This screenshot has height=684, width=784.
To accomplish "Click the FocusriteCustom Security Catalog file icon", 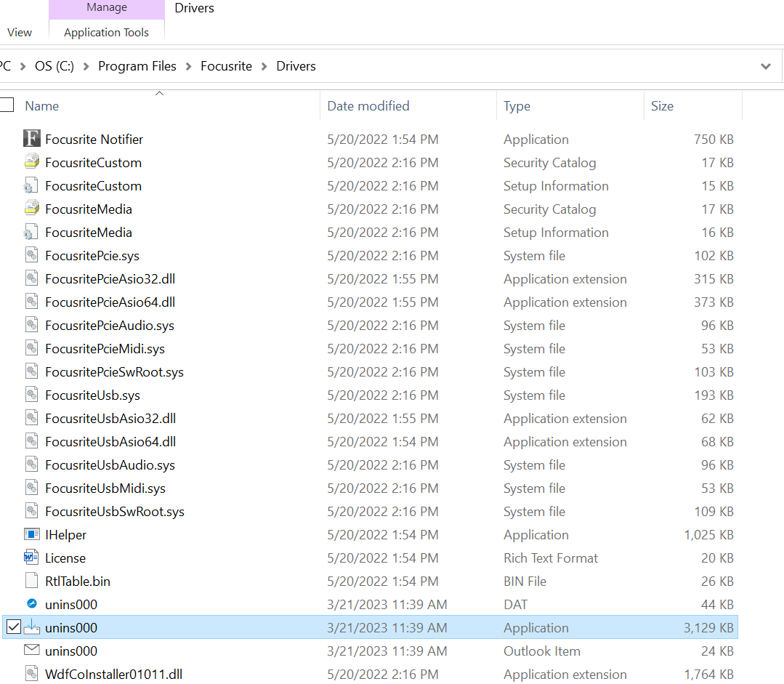I will (x=31, y=161).
